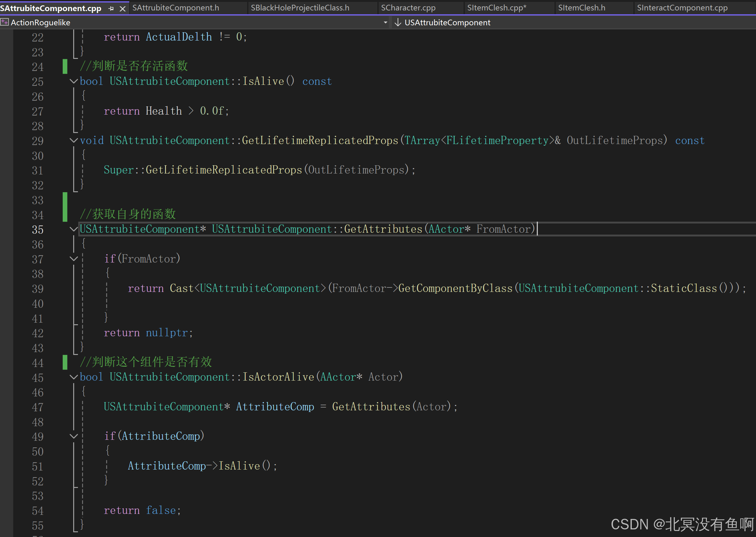Select the unsaved SItemClesh.cpp tab

pos(496,8)
